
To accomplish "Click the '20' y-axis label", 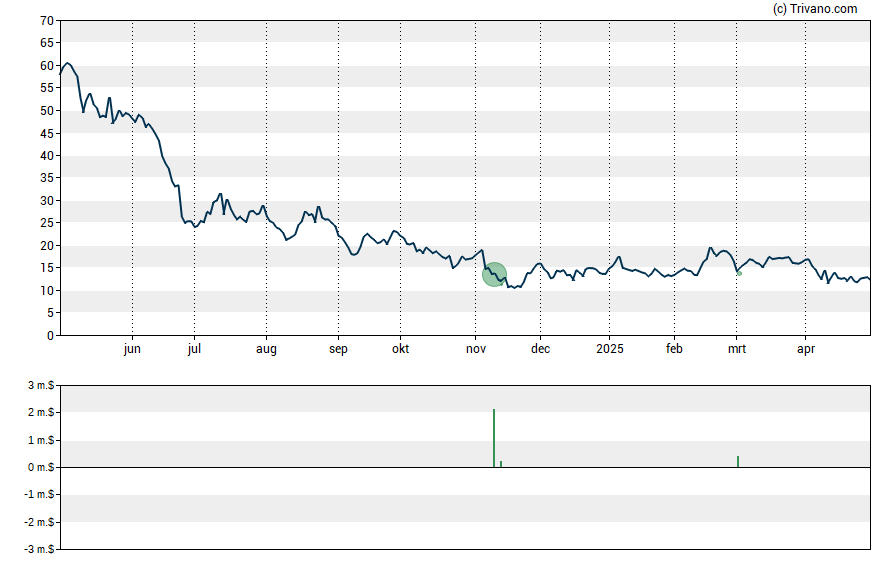I will 47,246.
